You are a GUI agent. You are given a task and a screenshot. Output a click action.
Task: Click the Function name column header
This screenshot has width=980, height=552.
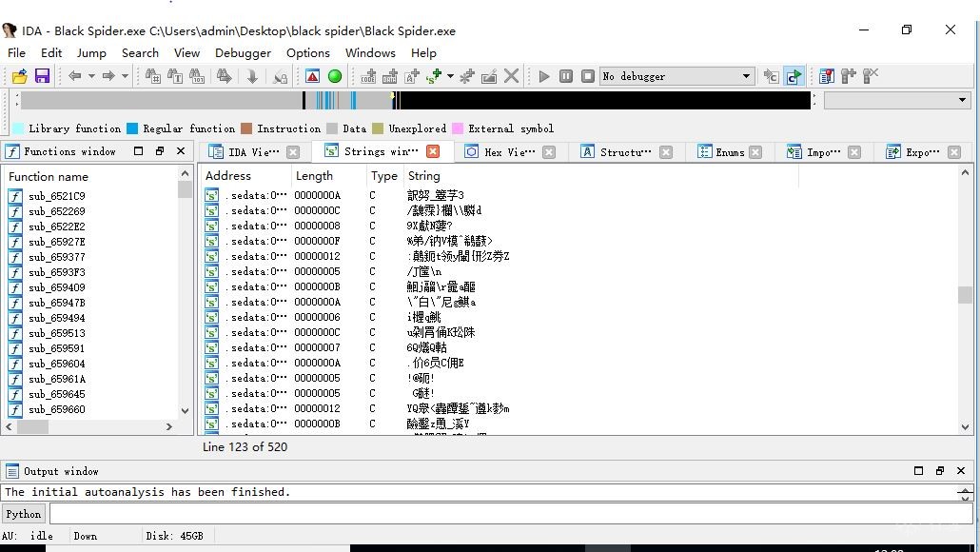pyautogui.click(x=49, y=176)
